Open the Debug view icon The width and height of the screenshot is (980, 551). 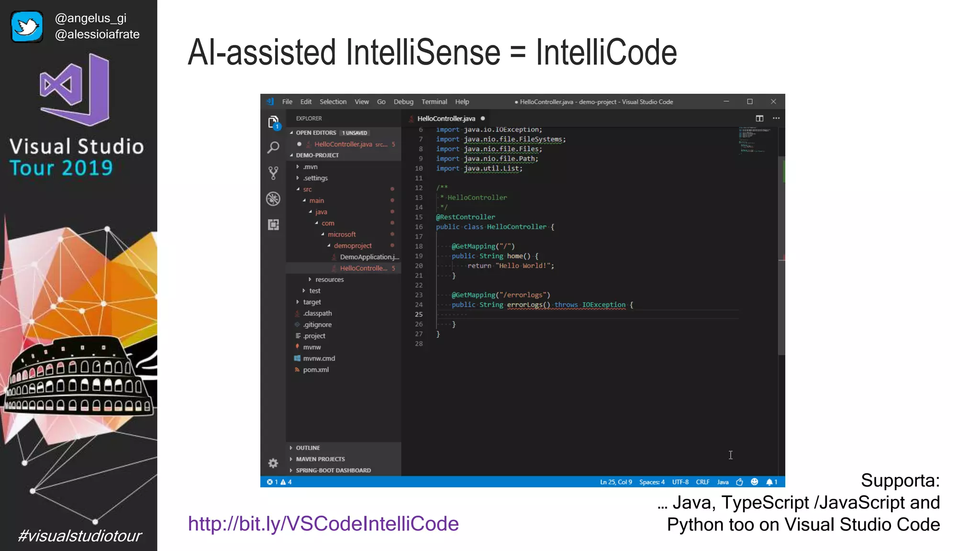pos(273,199)
